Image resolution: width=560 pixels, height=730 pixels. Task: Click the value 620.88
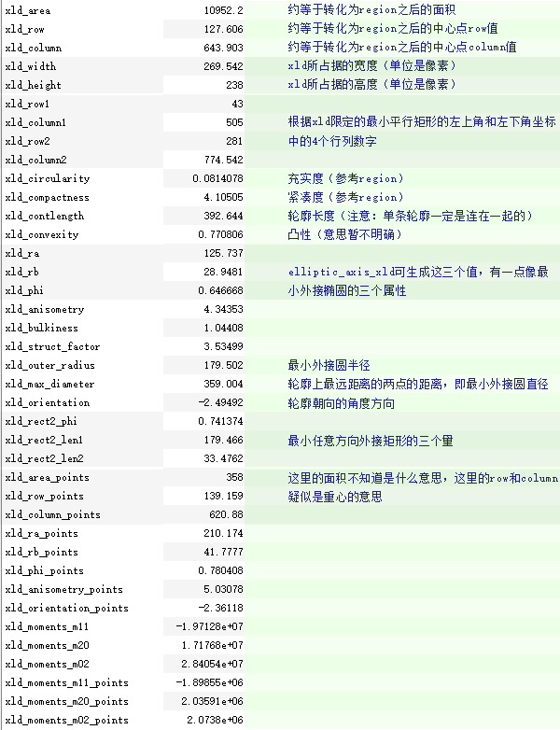226,514
